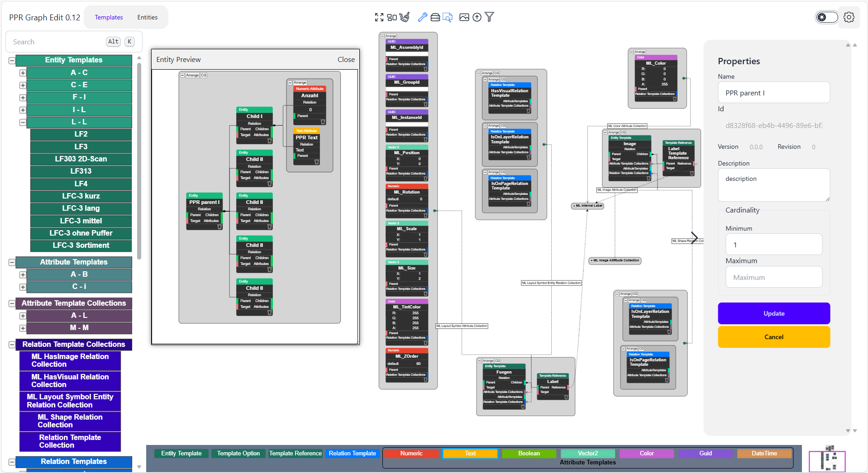Open the funnel filter icon

point(489,17)
